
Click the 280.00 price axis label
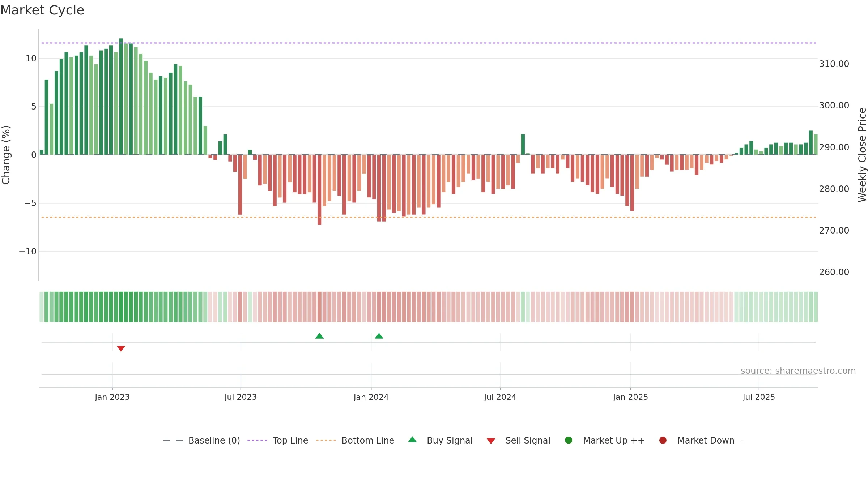point(834,189)
